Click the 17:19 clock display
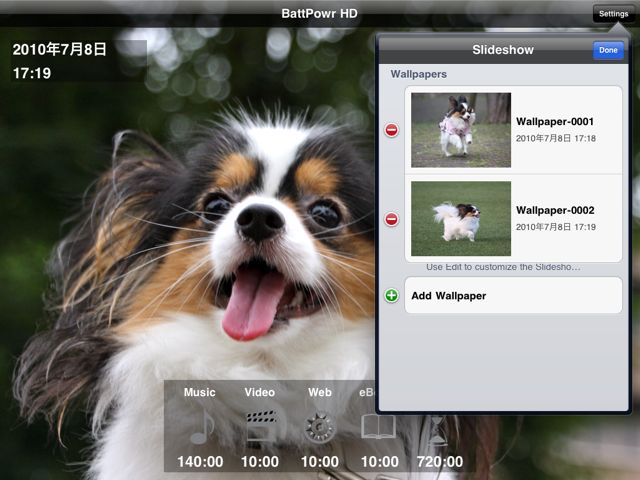 point(32,73)
